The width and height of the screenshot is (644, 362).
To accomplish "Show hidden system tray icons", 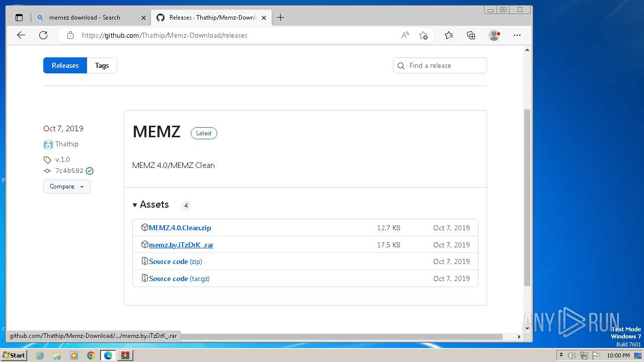I will [x=561, y=355].
